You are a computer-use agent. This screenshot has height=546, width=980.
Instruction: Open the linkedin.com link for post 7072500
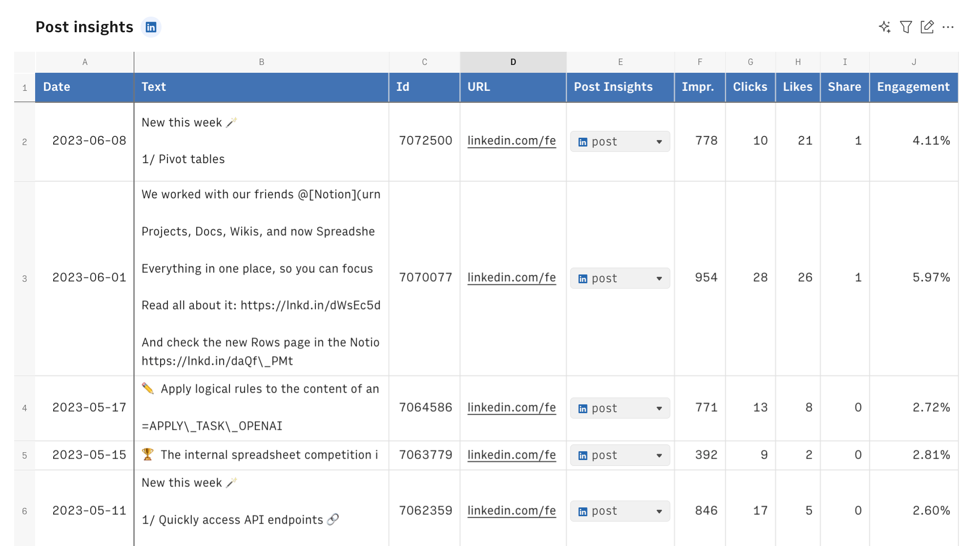511,141
